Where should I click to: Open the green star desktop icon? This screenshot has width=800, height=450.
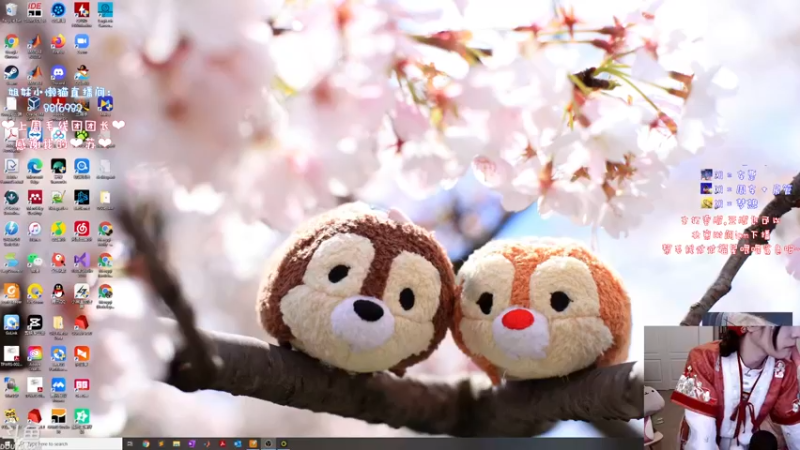[x=82, y=416]
